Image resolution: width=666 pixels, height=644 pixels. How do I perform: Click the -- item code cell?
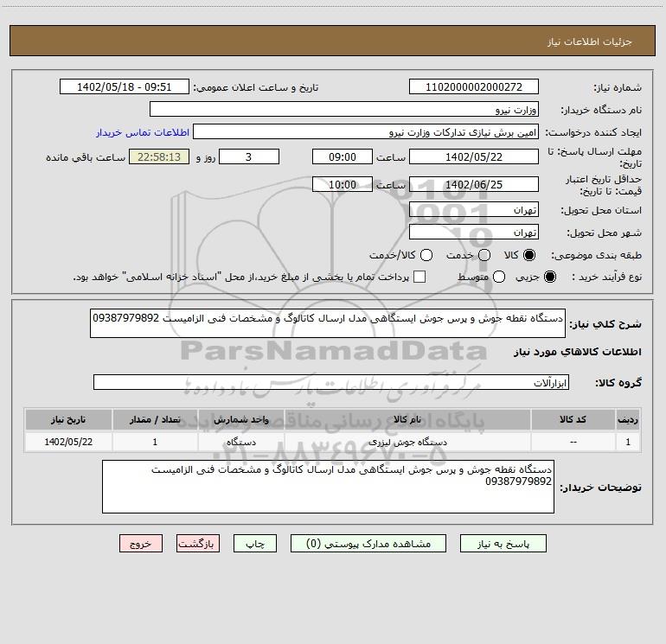click(573, 442)
